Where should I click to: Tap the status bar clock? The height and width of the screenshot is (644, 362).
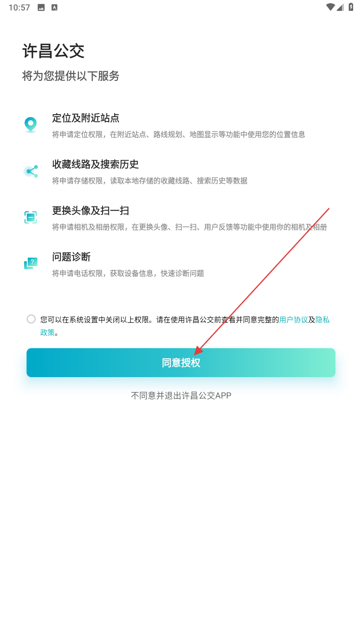[x=19, y=8]
